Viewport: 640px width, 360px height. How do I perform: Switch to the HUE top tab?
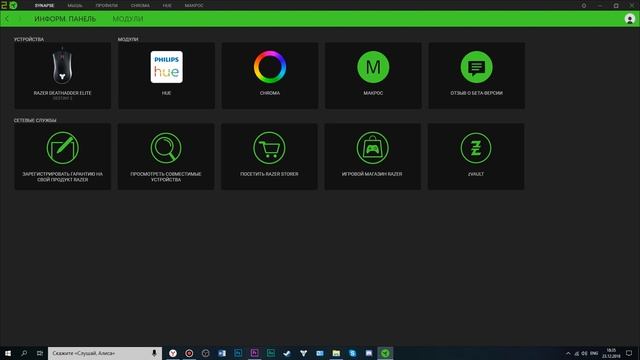167,6
